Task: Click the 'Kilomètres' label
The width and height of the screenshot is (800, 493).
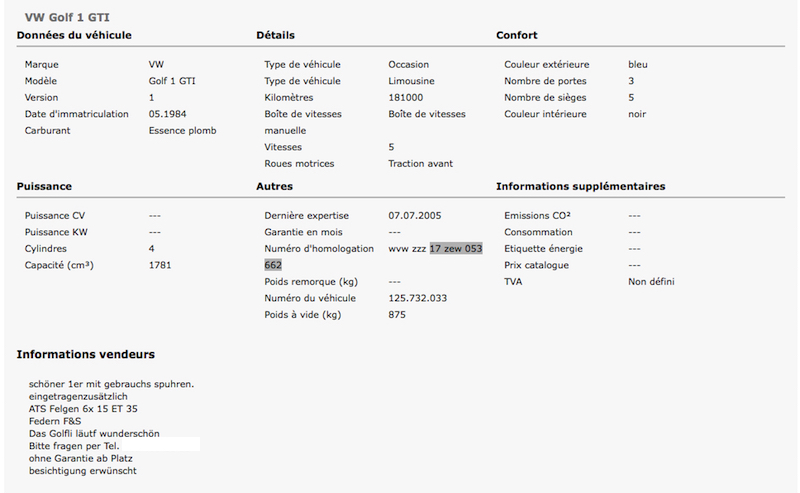Action: pyautogui.click(x=289, y=97)
